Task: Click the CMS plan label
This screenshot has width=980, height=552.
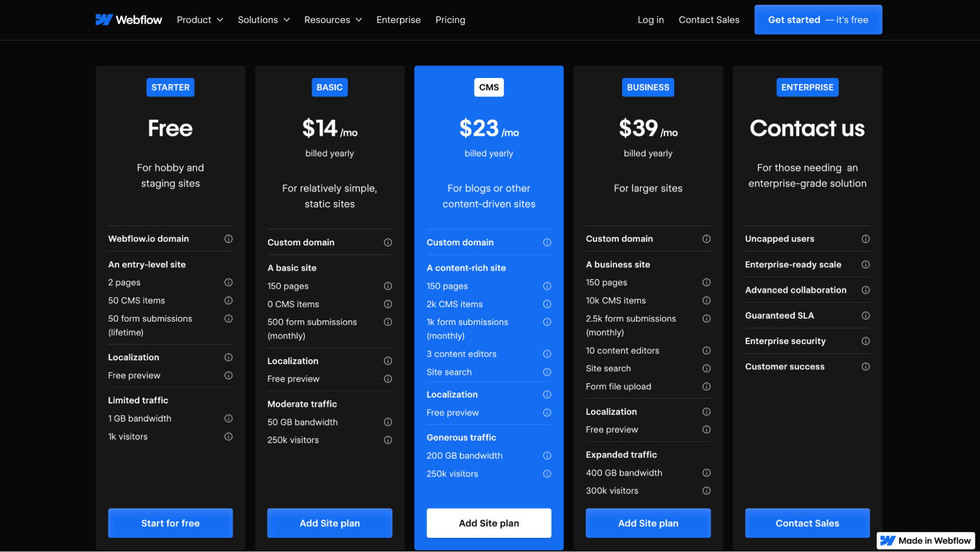Action: coord(489,87)
